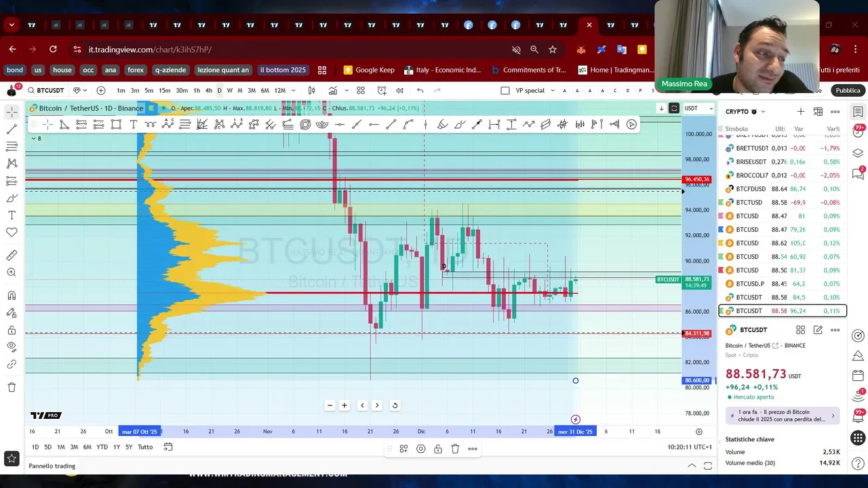
Task: Expand the Bitcoin news headline arrow
Action: (833, 416)
